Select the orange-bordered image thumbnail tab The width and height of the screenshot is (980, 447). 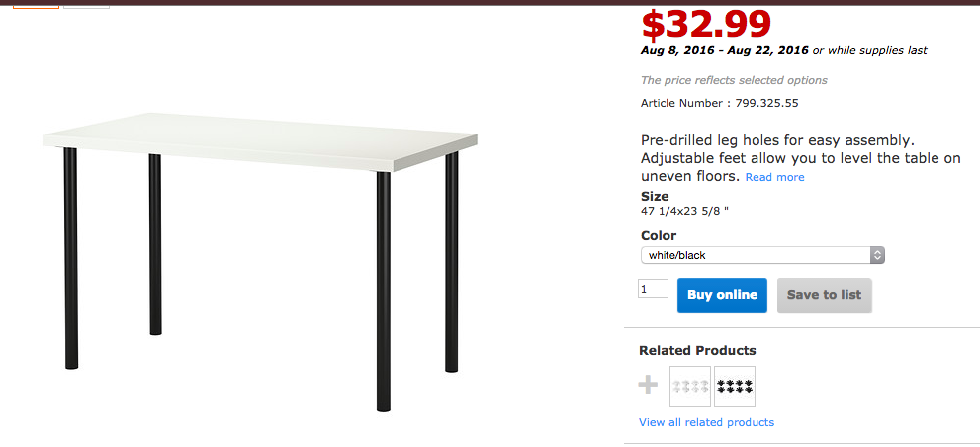(37, 4)
